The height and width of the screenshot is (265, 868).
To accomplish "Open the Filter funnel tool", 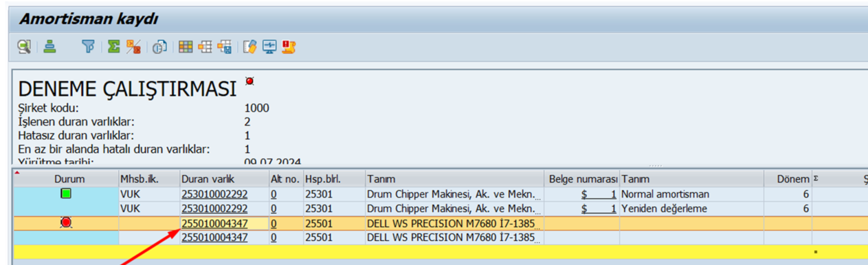I will (x=88, y=47).
